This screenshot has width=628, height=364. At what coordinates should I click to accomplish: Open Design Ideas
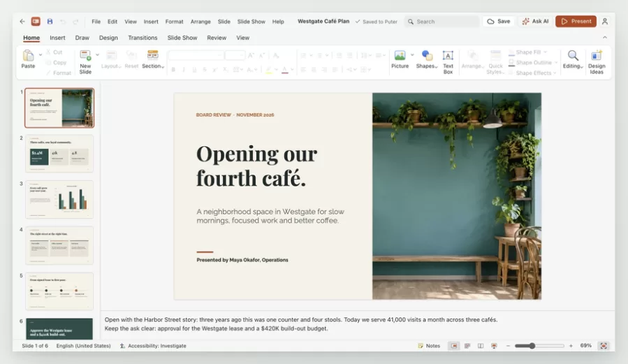click(597, 62)
